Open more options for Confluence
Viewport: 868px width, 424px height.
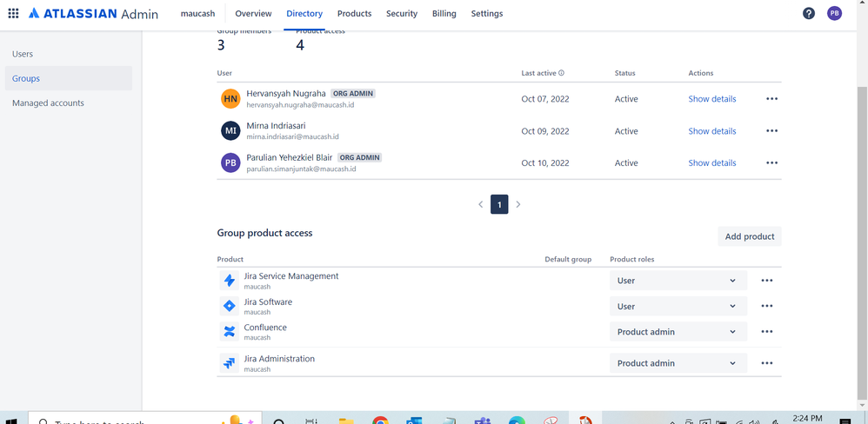767,332
